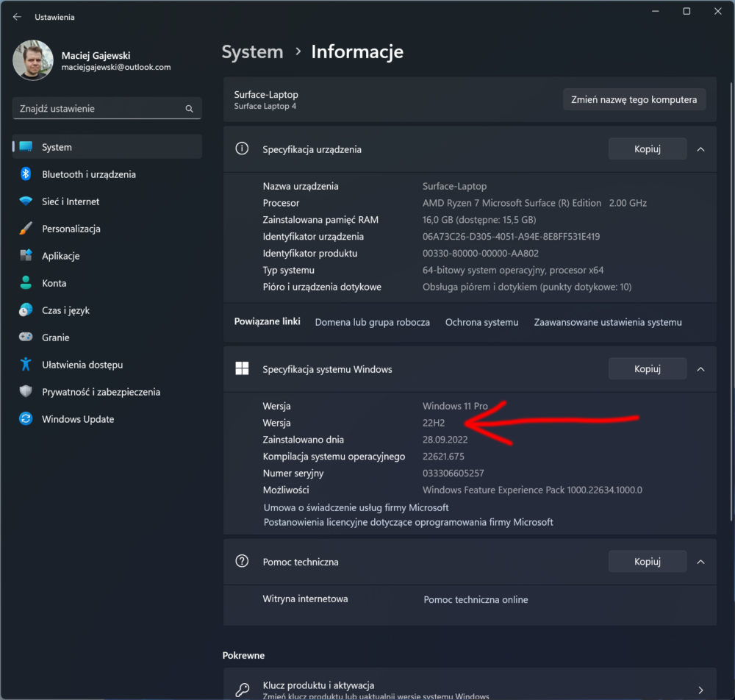735x700 pixels.
Task: Copy the Pomoc techniczna details
Action: (648, 562)
